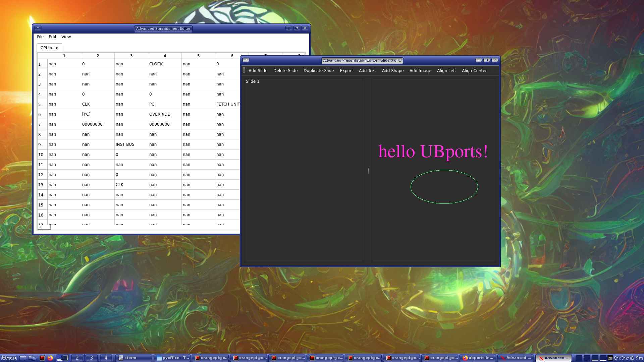Switch to workspace 2 in the pager
The width and height of the screenshot is (644, 362).
tap(77, 358)
